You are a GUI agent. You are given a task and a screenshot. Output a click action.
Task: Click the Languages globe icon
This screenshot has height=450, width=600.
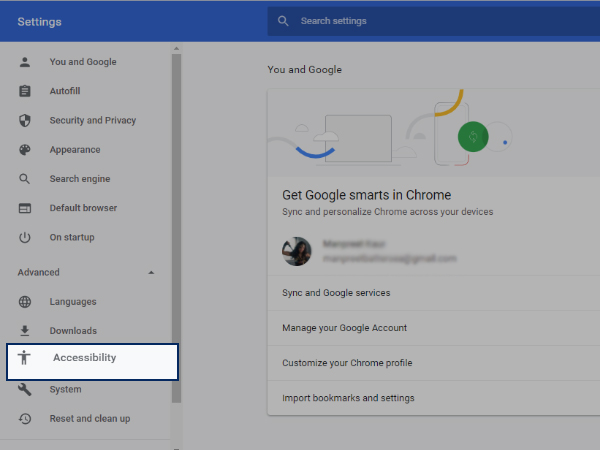[26, 302]
